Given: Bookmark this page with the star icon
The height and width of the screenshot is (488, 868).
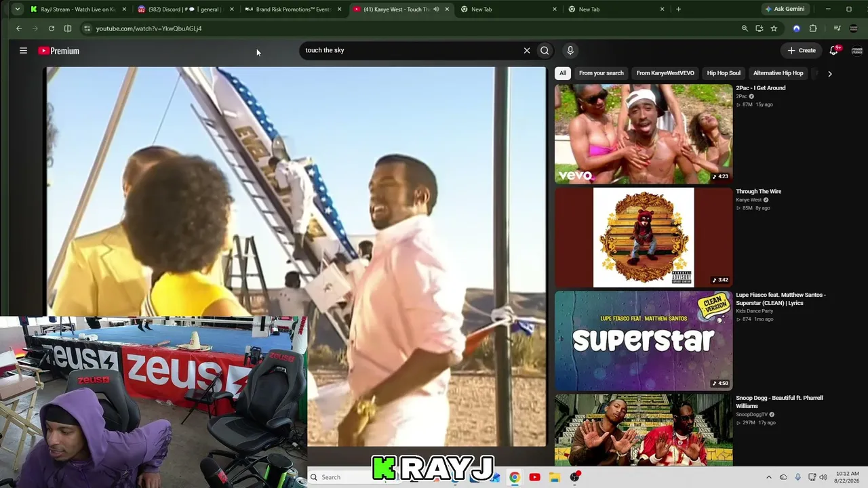Looking at the screenshot, I should coord(774,28).
